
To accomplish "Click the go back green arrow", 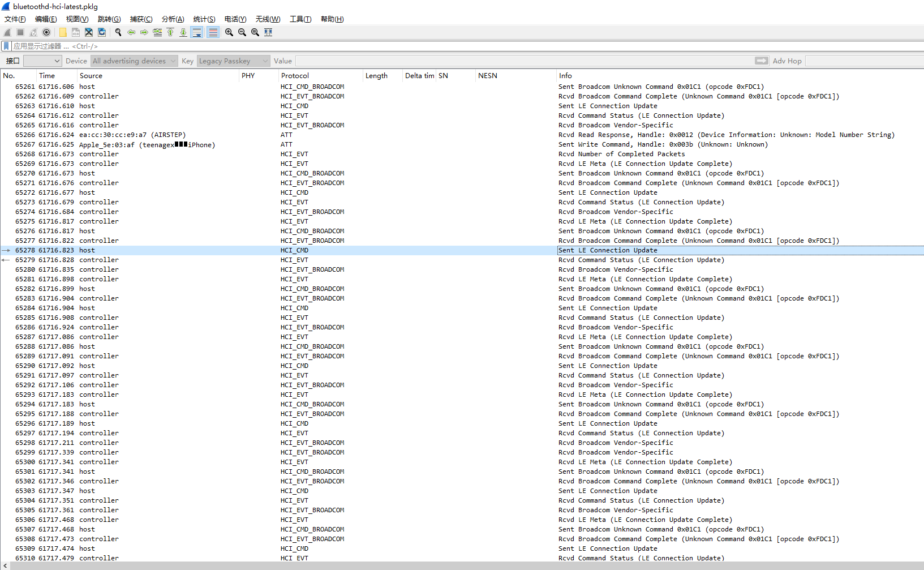I will click(131, 32).
